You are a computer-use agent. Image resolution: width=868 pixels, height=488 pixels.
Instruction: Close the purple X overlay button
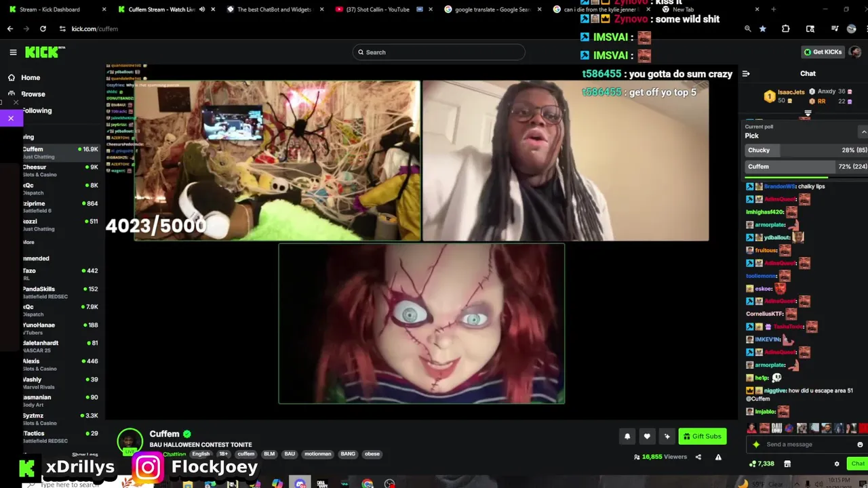click(x=11, y=119)
